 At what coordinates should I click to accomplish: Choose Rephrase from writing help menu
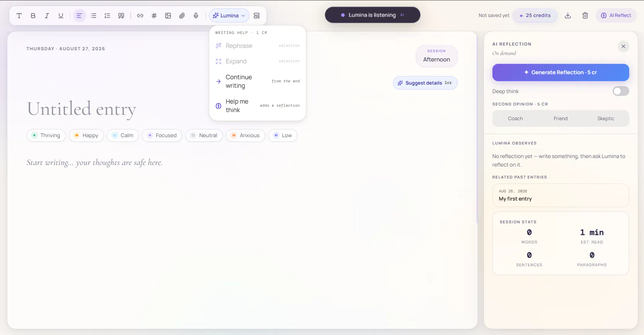click(x=258, y=46)
